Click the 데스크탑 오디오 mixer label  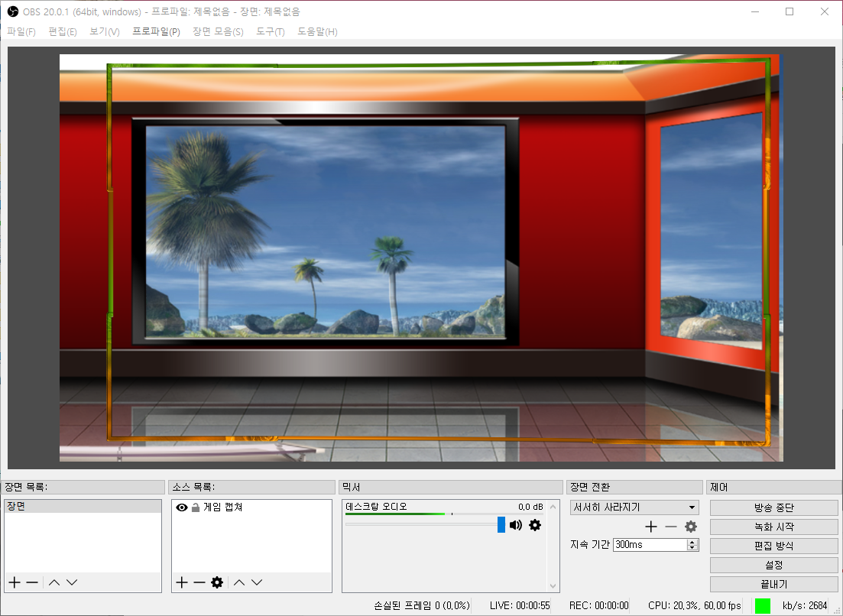pos(376,507)
